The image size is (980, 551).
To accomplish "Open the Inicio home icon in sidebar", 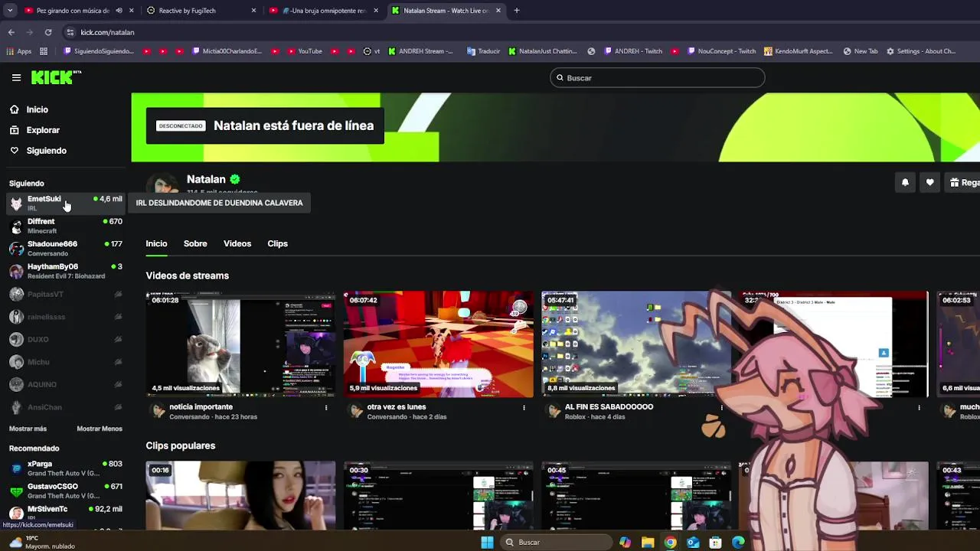I will 14,109.
